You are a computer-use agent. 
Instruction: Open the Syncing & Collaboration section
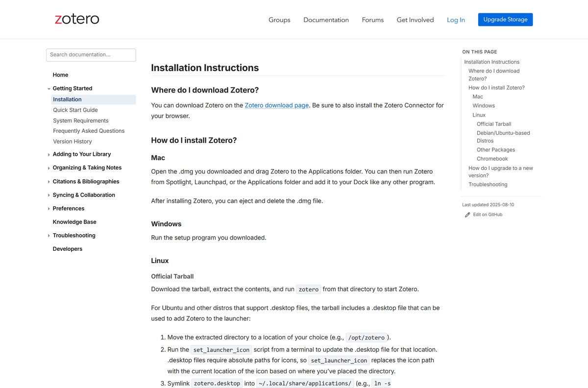tap(84, 195)
